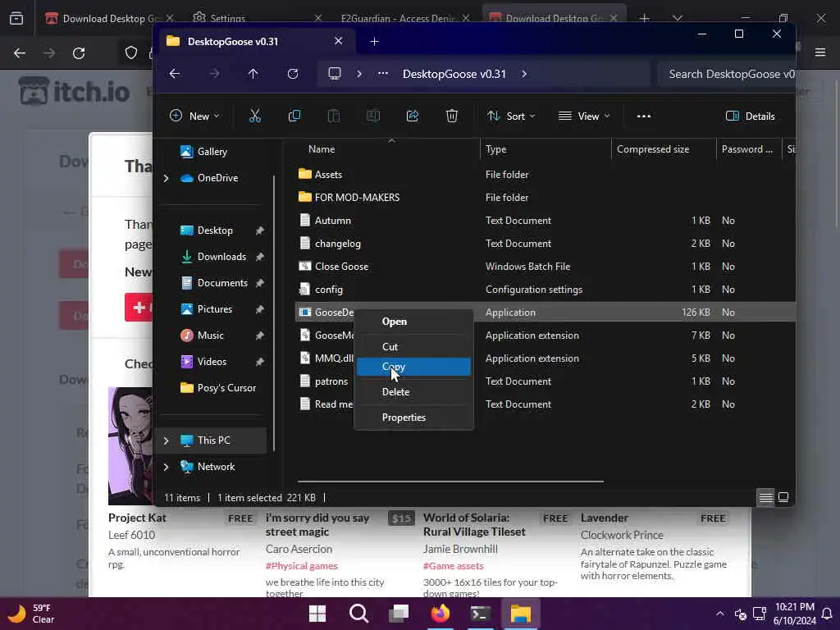Click the Delete trash can icon
The height and width of the screenshot is (630, 840).
452,116
